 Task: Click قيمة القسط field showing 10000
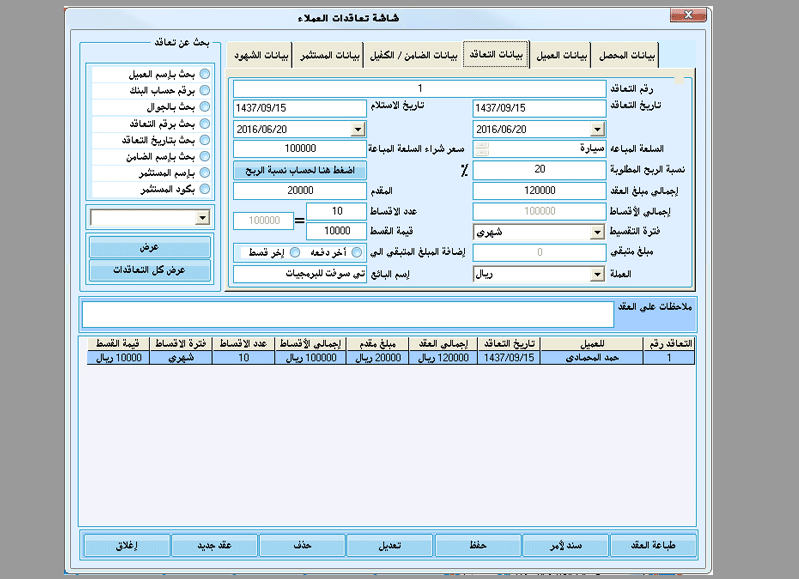coord(336,231)
